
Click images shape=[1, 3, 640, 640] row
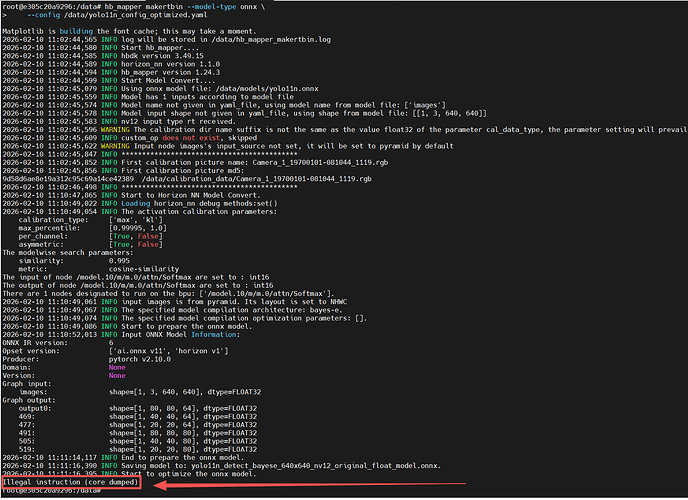point(140,392)
